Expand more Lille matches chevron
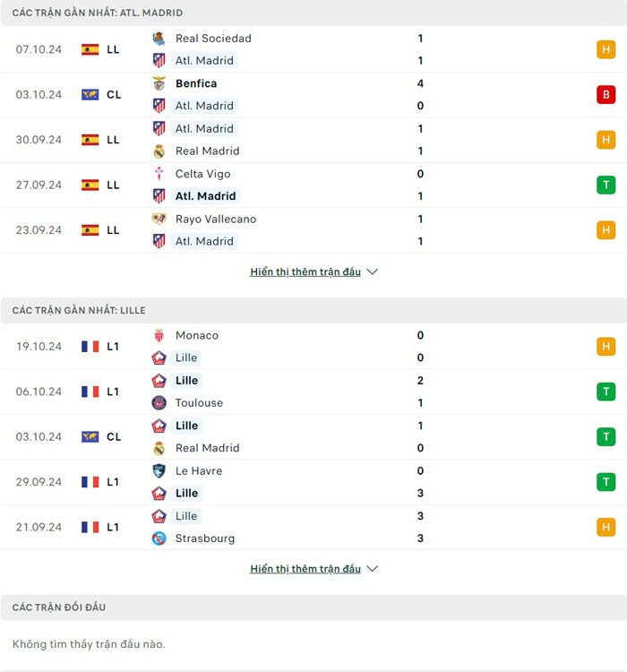627x672 pixels. (x=373, y=569)
